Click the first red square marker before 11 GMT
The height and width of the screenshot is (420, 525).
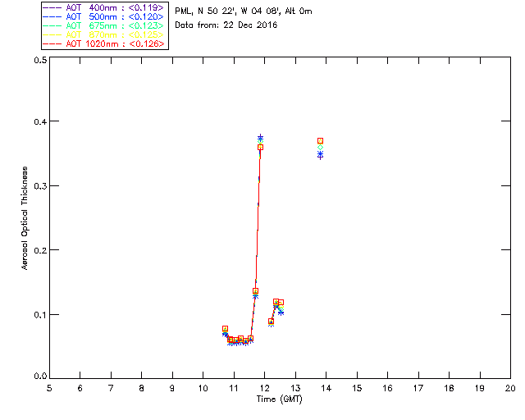click(x=225, y=329)
